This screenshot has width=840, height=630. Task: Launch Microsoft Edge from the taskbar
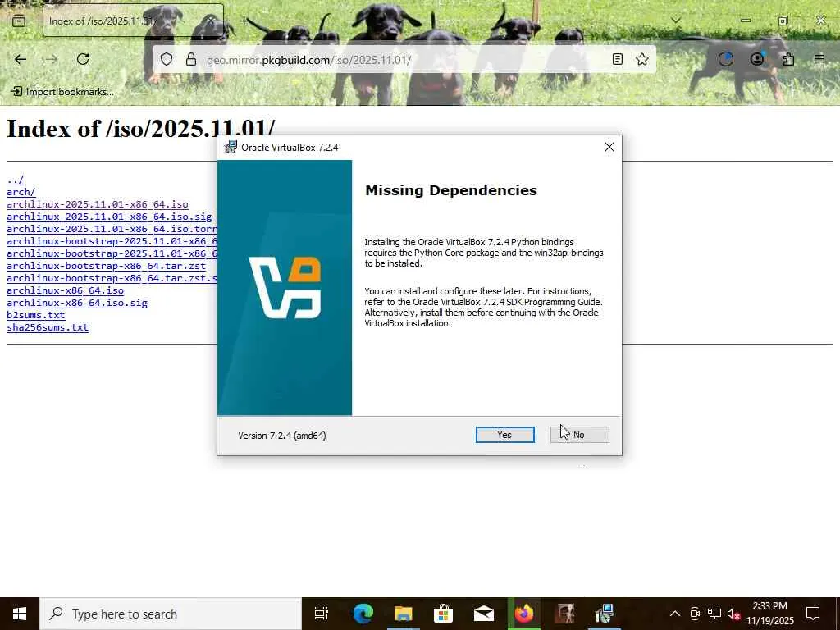click(x=363, y=614)
